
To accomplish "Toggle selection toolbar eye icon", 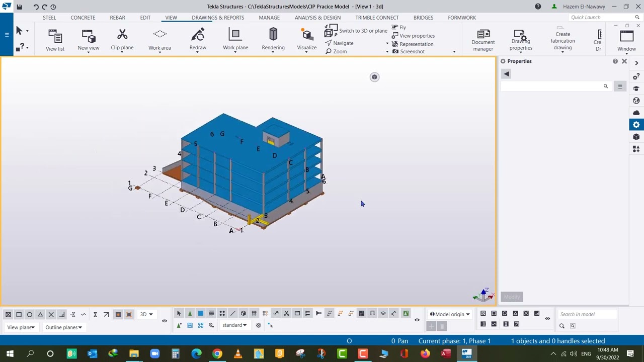I will [417, 320].
